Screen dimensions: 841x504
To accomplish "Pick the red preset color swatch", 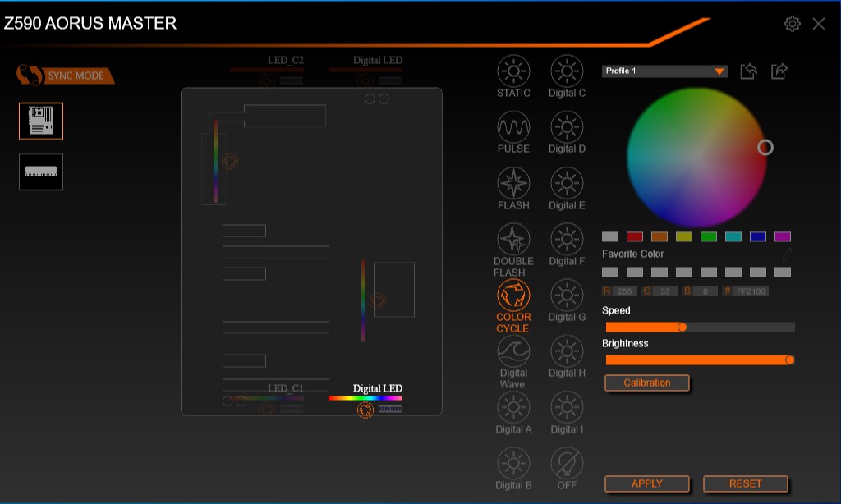I will [635, 236].
